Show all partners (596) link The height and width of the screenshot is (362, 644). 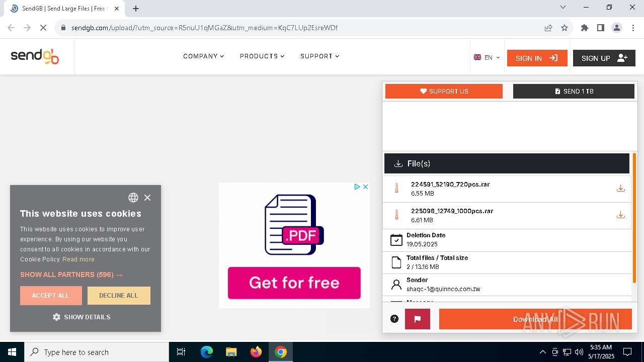point(71,275)
